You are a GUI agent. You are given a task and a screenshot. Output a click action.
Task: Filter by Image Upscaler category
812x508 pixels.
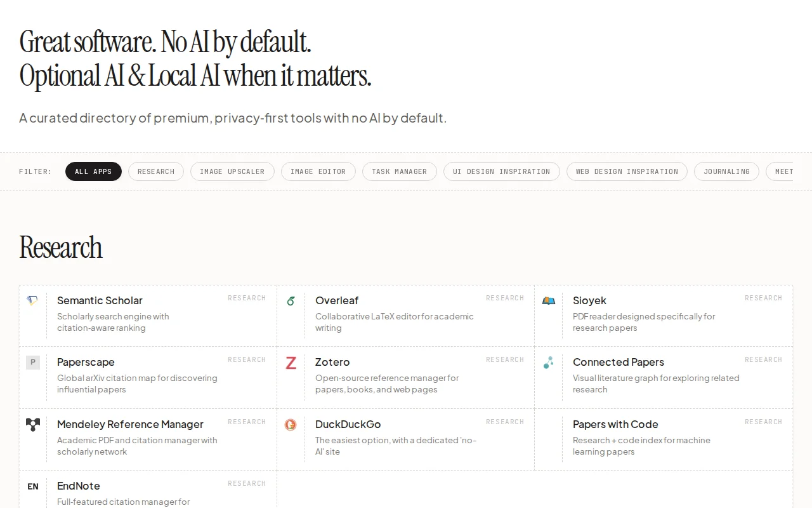(x=232, y=171)
